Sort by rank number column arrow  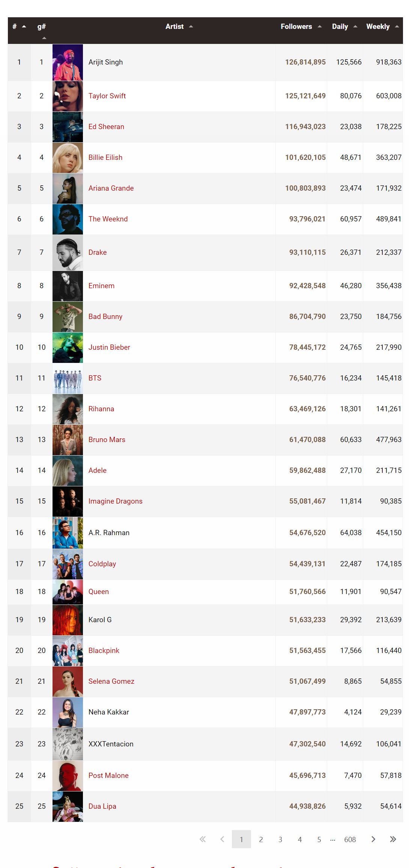coord(24,27)
